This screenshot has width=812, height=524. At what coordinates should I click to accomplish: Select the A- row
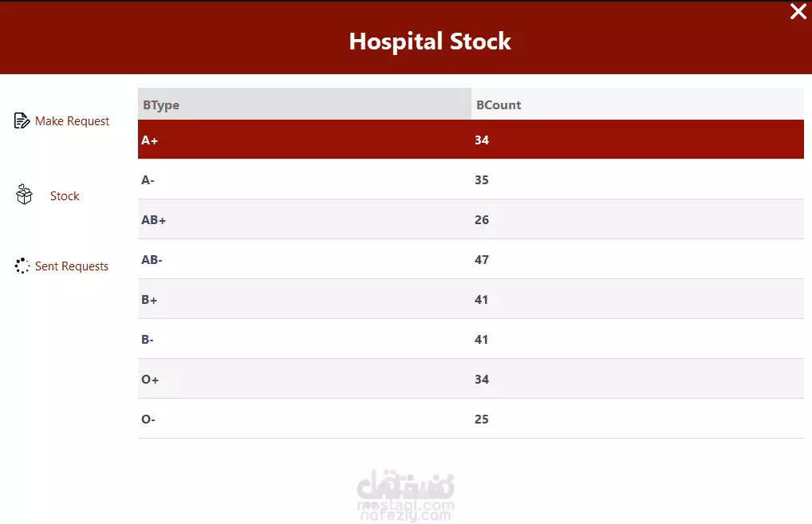[471, 179]
